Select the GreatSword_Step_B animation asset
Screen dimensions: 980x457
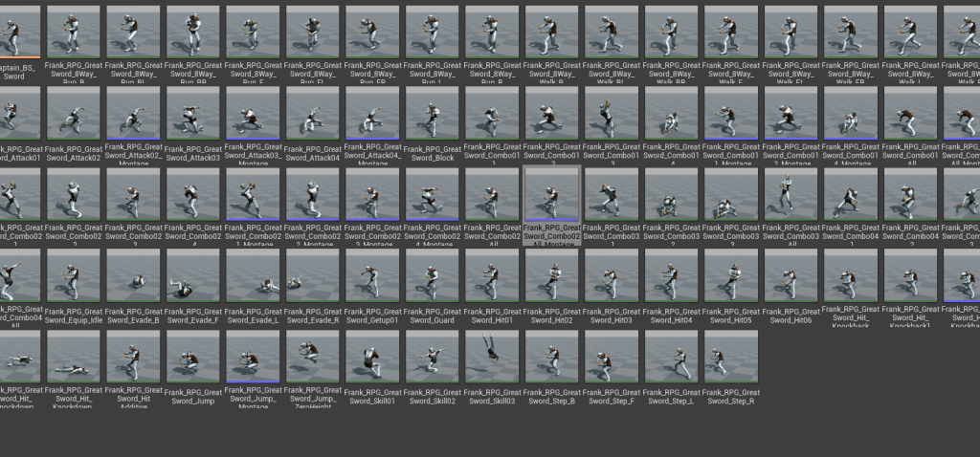point(552,357)
